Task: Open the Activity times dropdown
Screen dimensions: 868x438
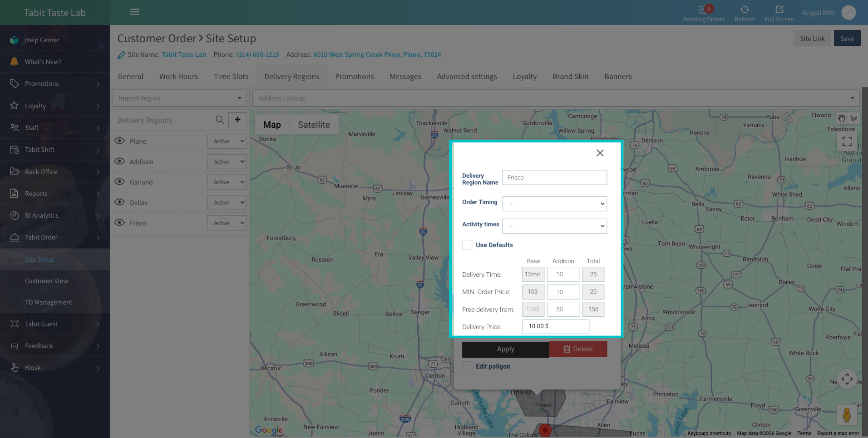Action: pos(554,226)
